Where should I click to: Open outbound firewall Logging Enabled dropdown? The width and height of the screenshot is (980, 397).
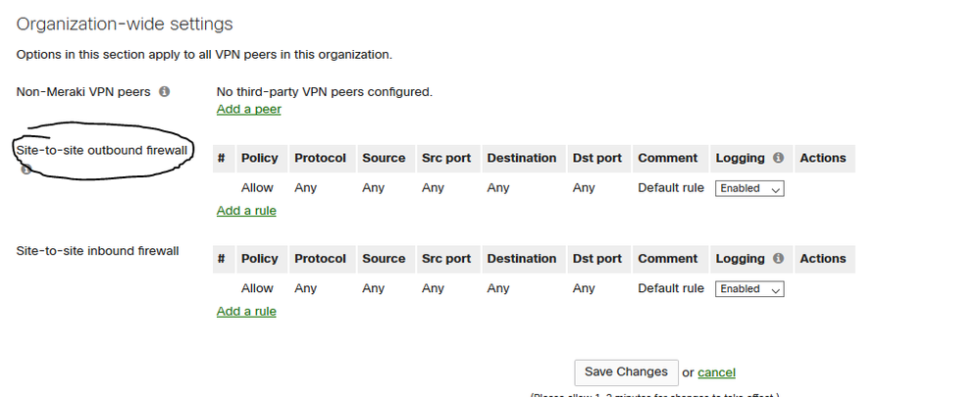click(749, 188)
